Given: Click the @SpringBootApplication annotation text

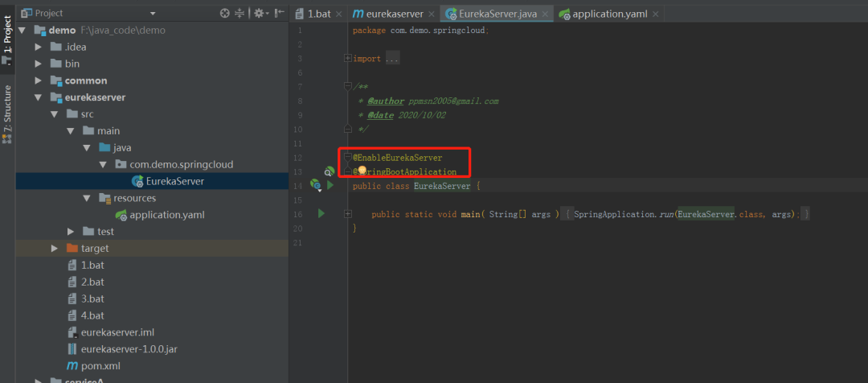Looking at the screenshot, I should pyautogui.click(x=404, y=172).
